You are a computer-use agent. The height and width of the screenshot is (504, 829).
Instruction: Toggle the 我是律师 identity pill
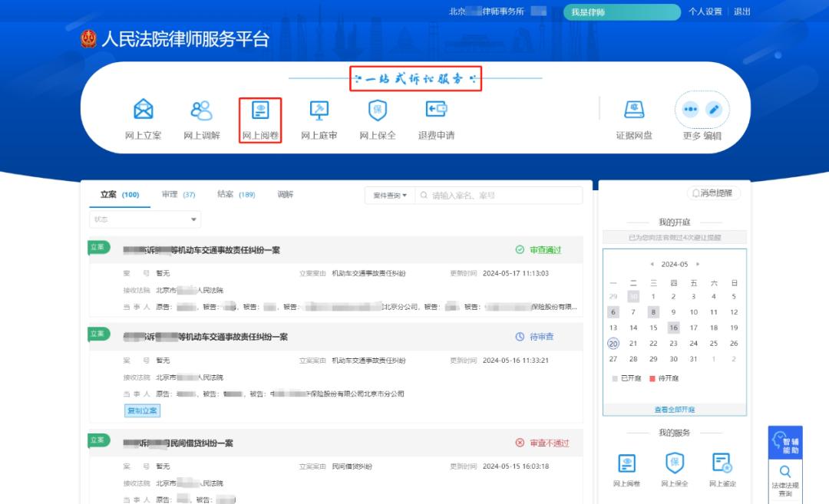[620, 12]
